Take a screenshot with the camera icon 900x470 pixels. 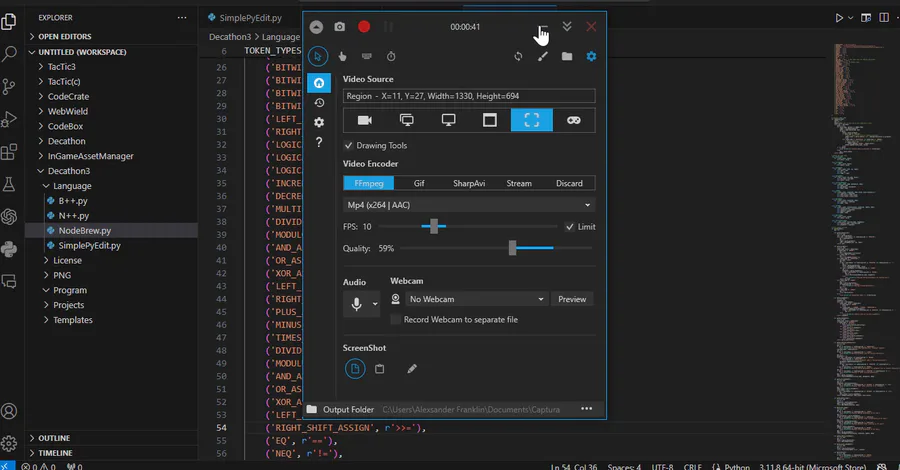(340, 26)
